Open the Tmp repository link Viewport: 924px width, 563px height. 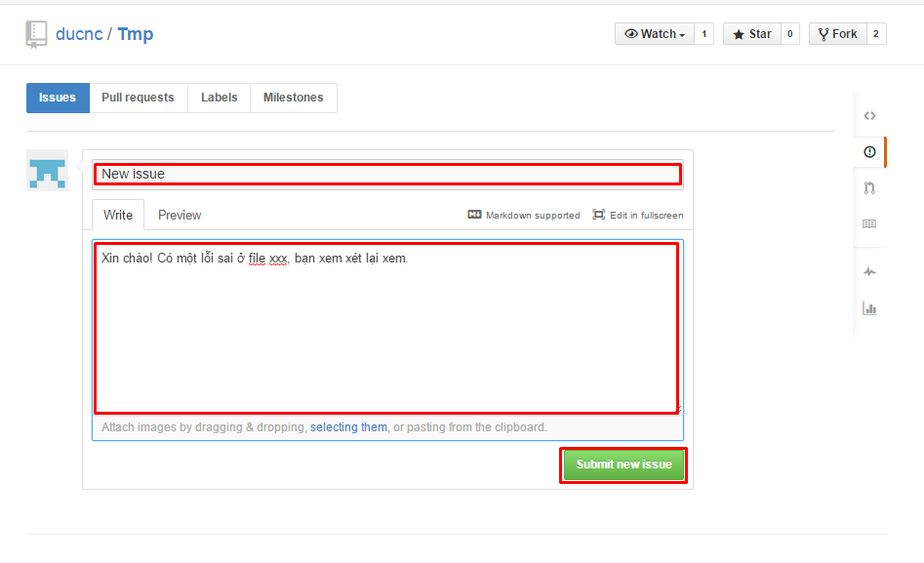(136, 34)
